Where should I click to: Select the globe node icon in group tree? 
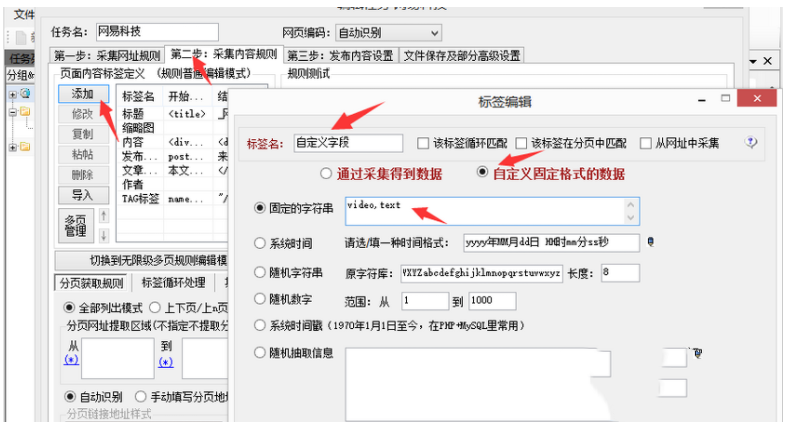pyautogui.click(x=24, y=94)
